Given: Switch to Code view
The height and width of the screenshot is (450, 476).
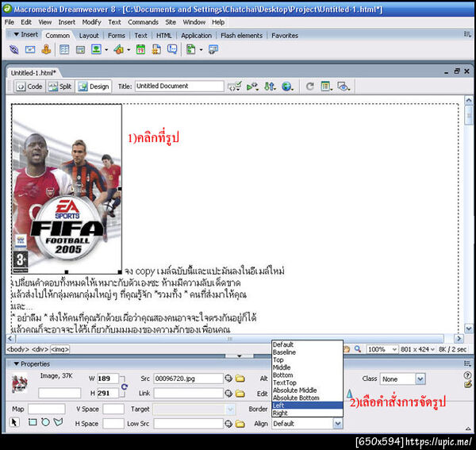Looking at the screenshot, I should 29,87.
